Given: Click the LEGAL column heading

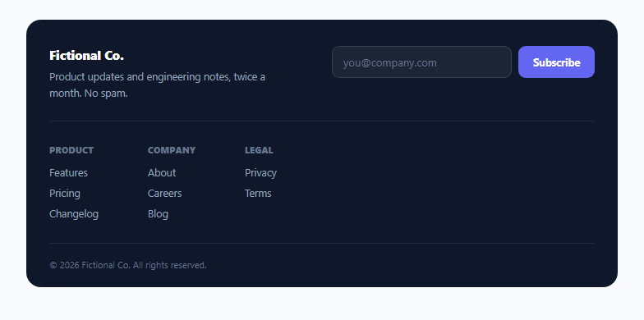Looking at the screenshot, I should 259,150.
